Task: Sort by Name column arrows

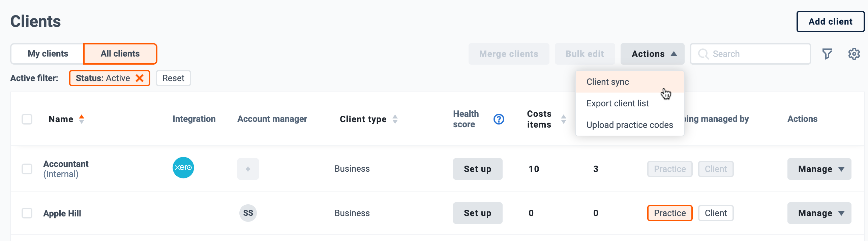Action: coord(82,119)
